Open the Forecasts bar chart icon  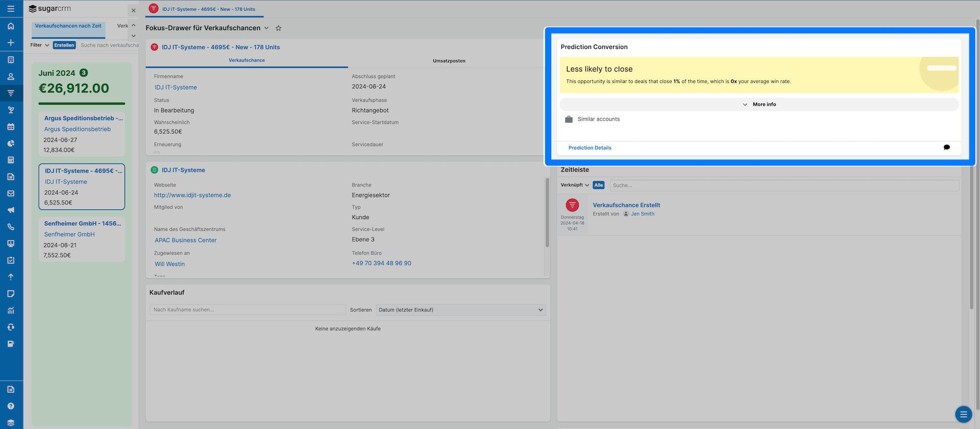click(x=11, y=311)
